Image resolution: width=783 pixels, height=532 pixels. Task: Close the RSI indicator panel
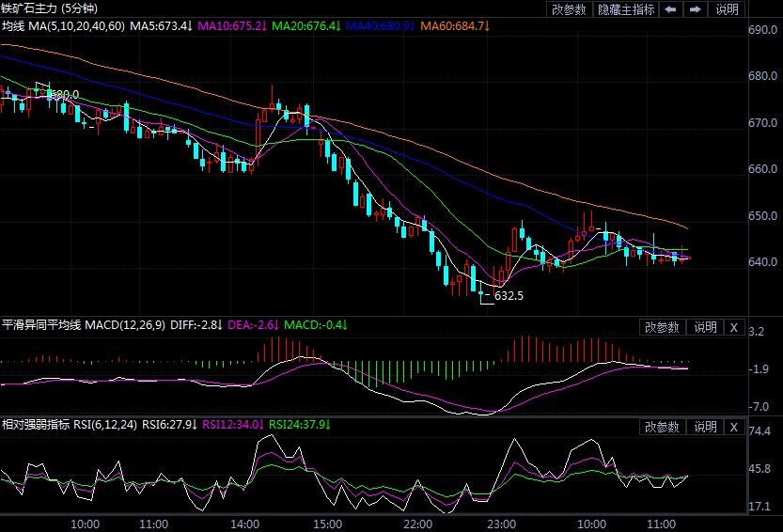coord(734,427)
